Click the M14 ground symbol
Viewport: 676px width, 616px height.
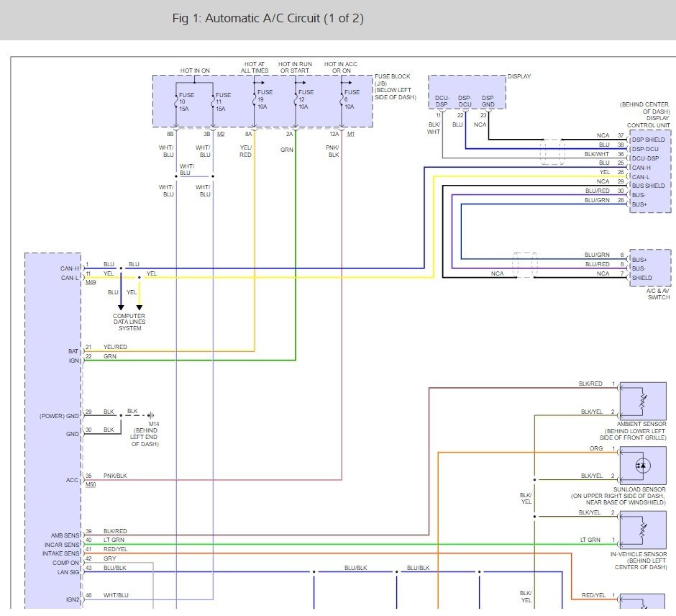151,415
